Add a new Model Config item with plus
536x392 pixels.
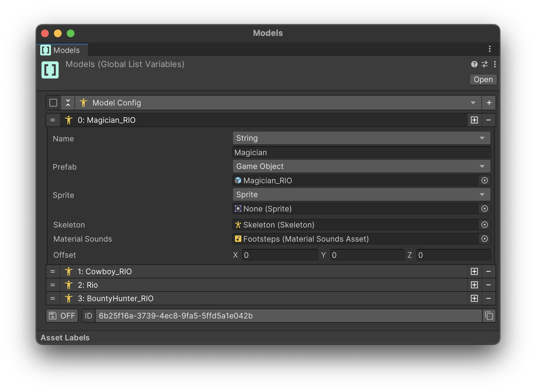tap(488, 103)
